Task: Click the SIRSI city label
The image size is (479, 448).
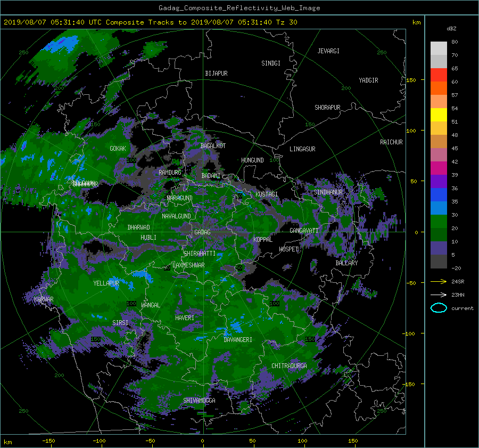Action: (x=120, y=323)
